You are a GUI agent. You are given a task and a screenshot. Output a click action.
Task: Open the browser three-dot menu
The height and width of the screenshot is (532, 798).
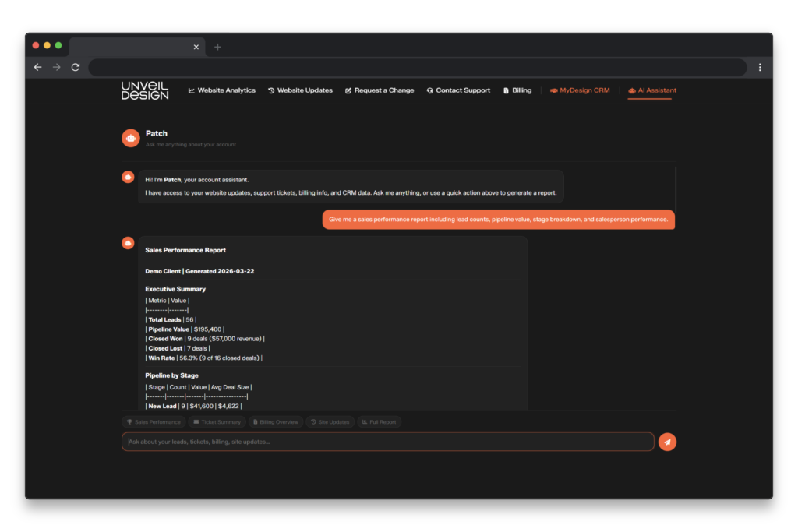pyautogui.click(x=760, y=68)
